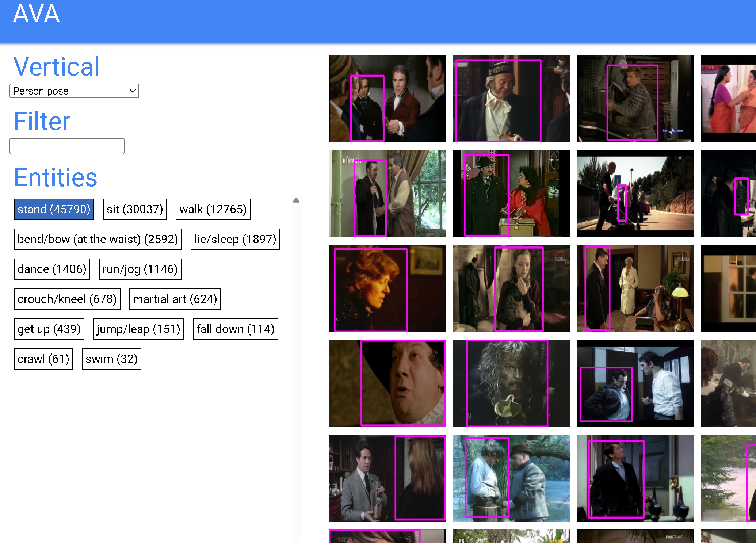Click the AVA header title
756x543 pixels.
tap(37, 14)
